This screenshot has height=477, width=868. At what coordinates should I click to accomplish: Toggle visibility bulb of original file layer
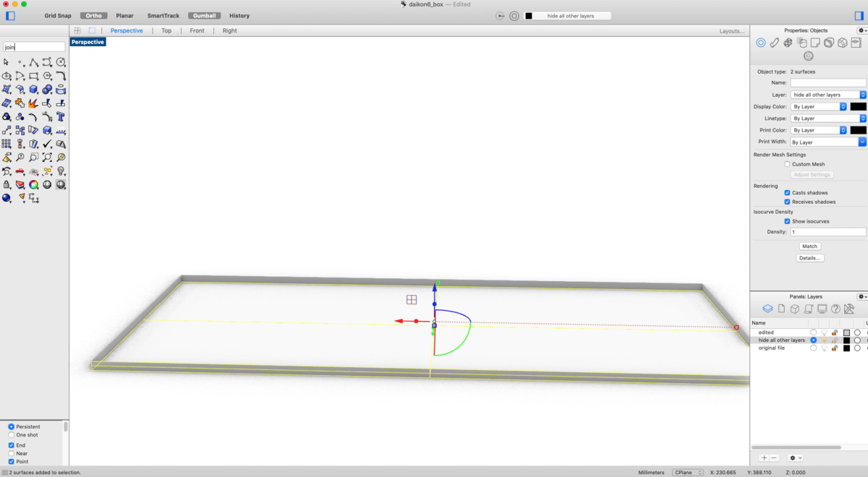click(824, 348)
